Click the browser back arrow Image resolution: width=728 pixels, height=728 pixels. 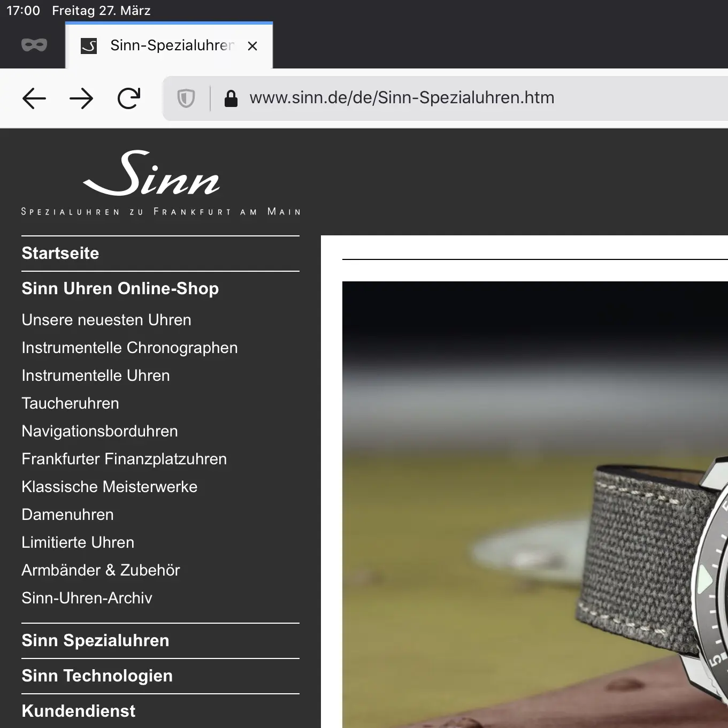34,98
